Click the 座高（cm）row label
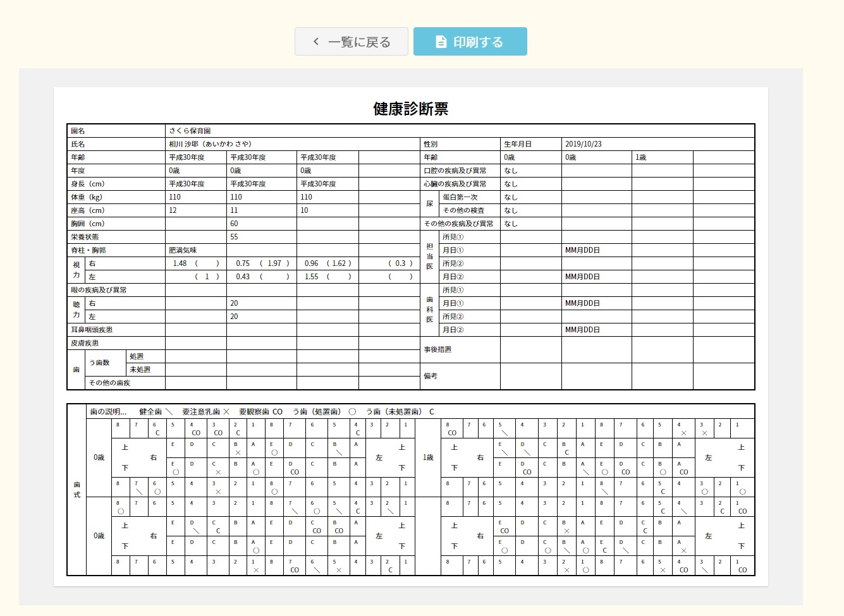The width and height of the screenshot is (844, 616). tap(87, 210)
